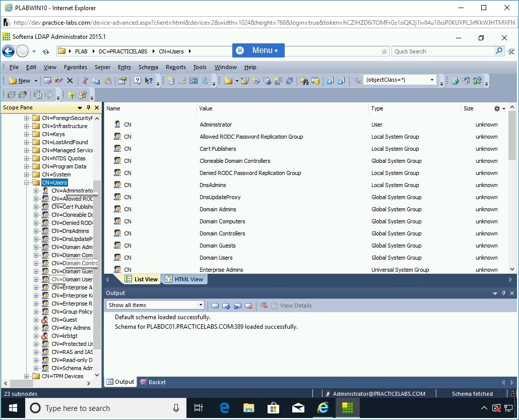519x420 pixels.
Task: Favorite this location with the star icon
Action: coord(384,51)
